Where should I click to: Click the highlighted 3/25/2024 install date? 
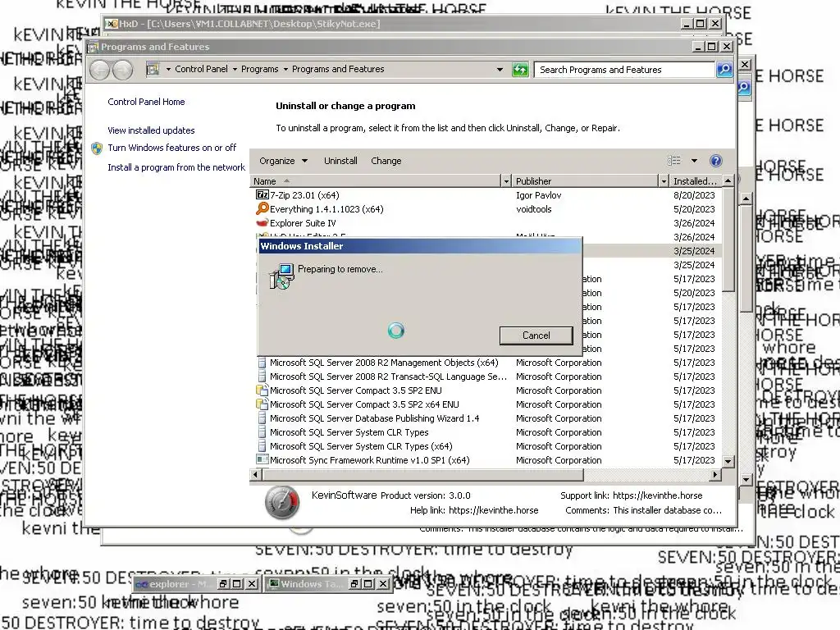(694, 251)
